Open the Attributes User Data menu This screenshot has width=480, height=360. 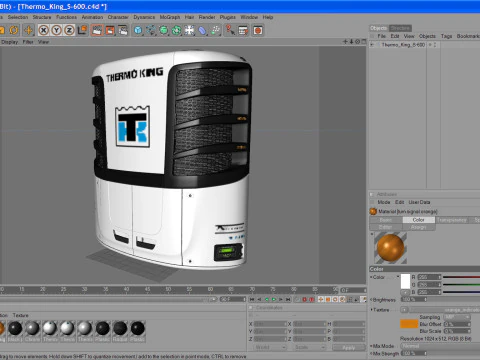pos(419,202)
